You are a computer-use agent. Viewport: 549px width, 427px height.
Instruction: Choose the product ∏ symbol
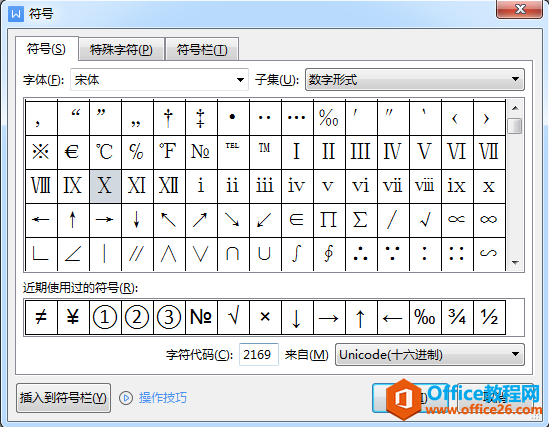pos(329,220)
